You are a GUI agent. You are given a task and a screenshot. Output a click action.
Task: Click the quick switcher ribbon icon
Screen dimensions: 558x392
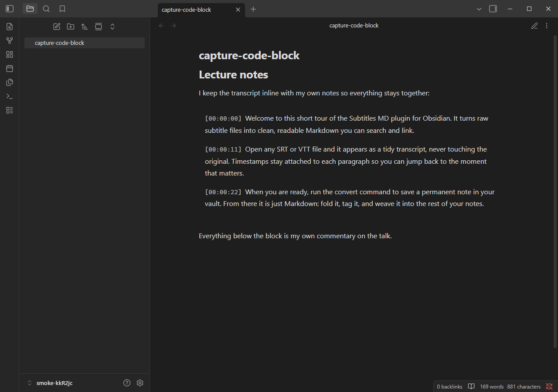(x=10, y=27)
